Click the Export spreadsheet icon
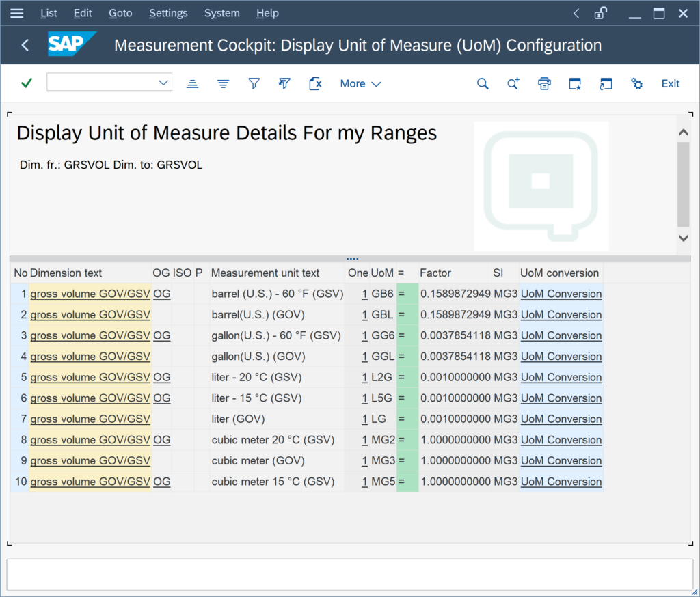The width and height of the screenshot is (700, 597). (x=315, y=83)
